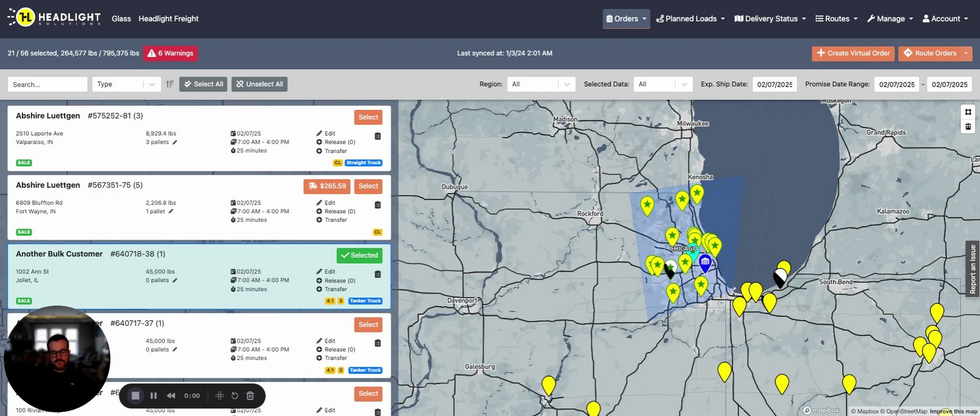Open the Type filter dropdown
The width and height of the screenshot is (980, 416).
tap(126, 84)
